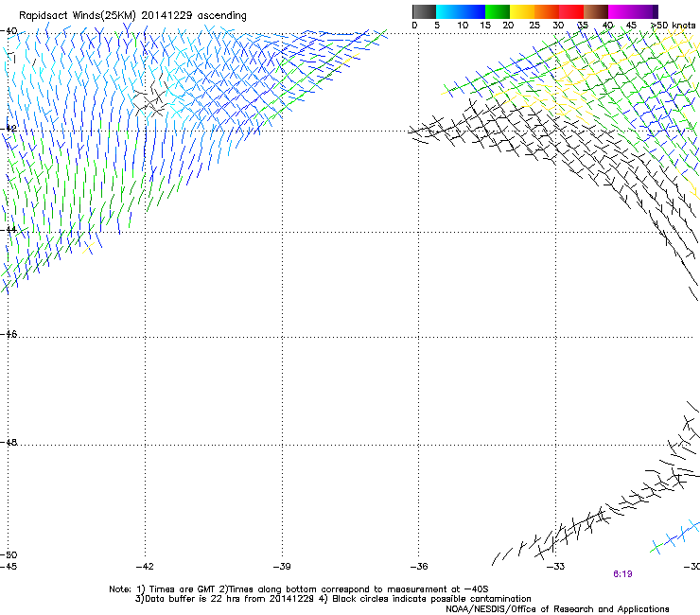Click the title 'Rapidscat Winds(25KM) 20141229 ascending'
Viewport: 700px width, 615px height.
[x=132, y=16]
